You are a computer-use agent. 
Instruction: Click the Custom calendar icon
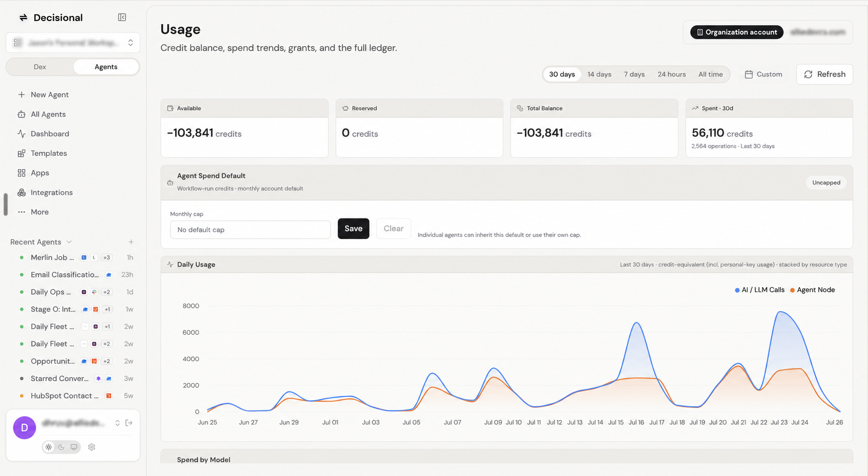coord(749,74)
